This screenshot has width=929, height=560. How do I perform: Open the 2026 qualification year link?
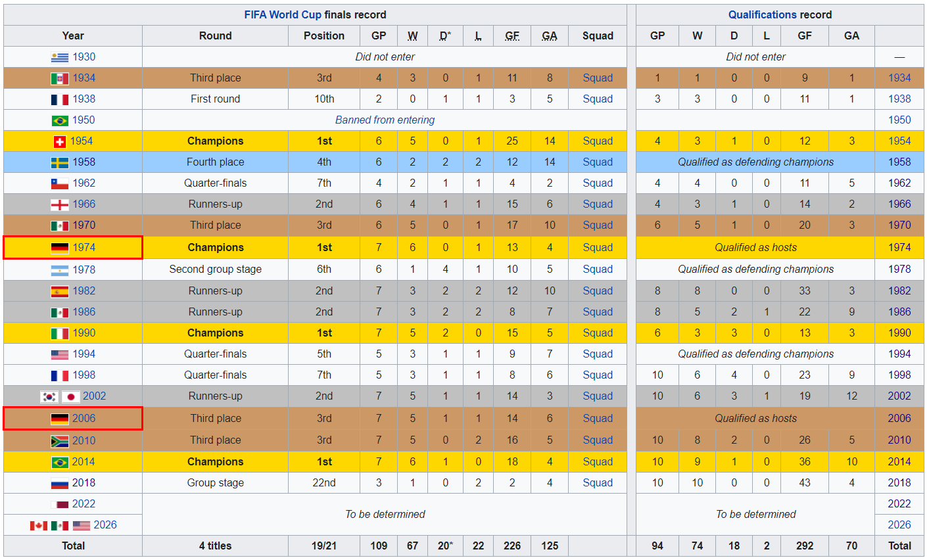899,525
